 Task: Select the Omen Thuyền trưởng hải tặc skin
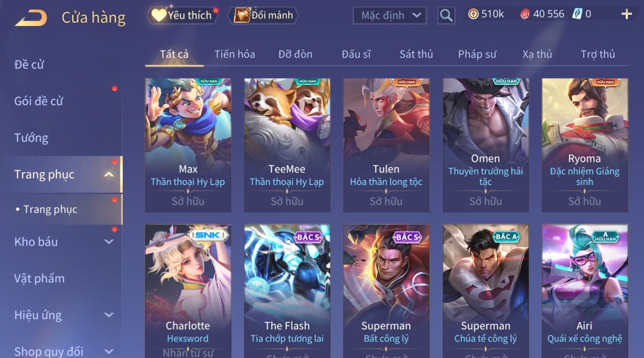coord(485,145)
